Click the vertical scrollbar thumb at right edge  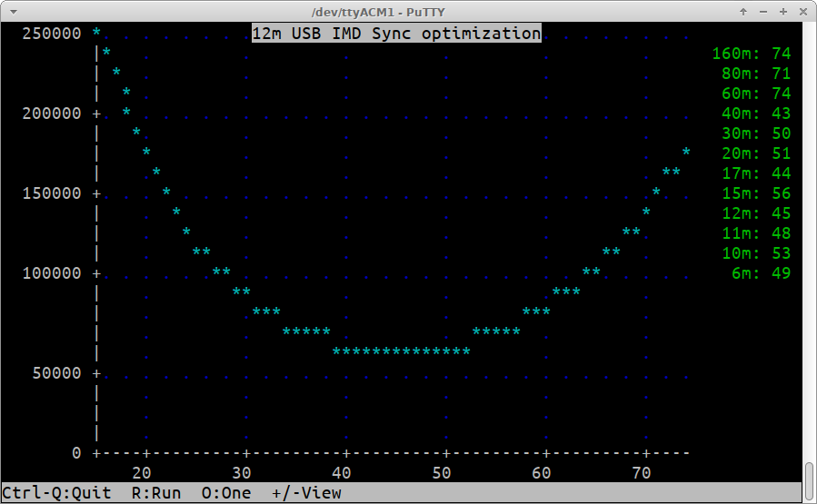click(x=809, y=481)
